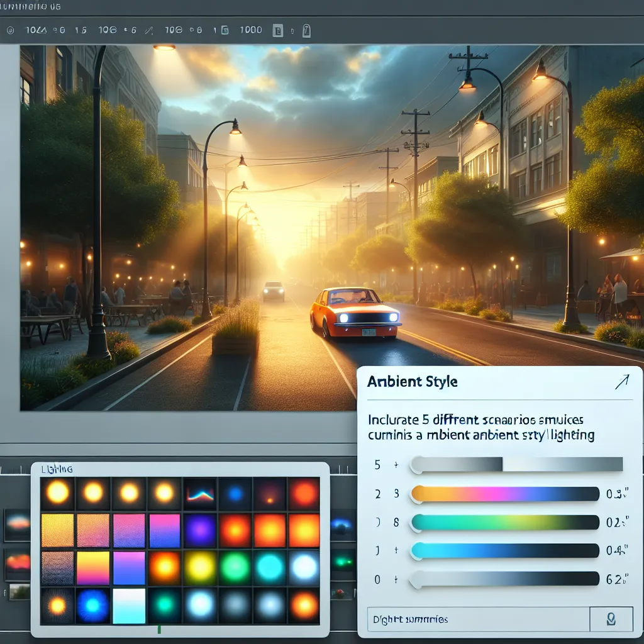The width and height of the screenshot is (644, 644).
Task: Click the bottom gray-to-black slider track
Action: (504, 579)
